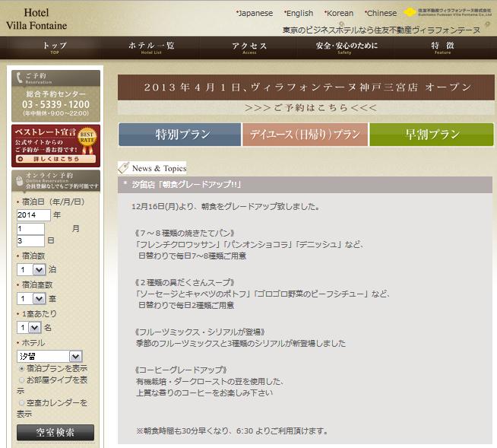
Task: Click the 神戸三宮店 オープン banner
Action: pos(305,87)
